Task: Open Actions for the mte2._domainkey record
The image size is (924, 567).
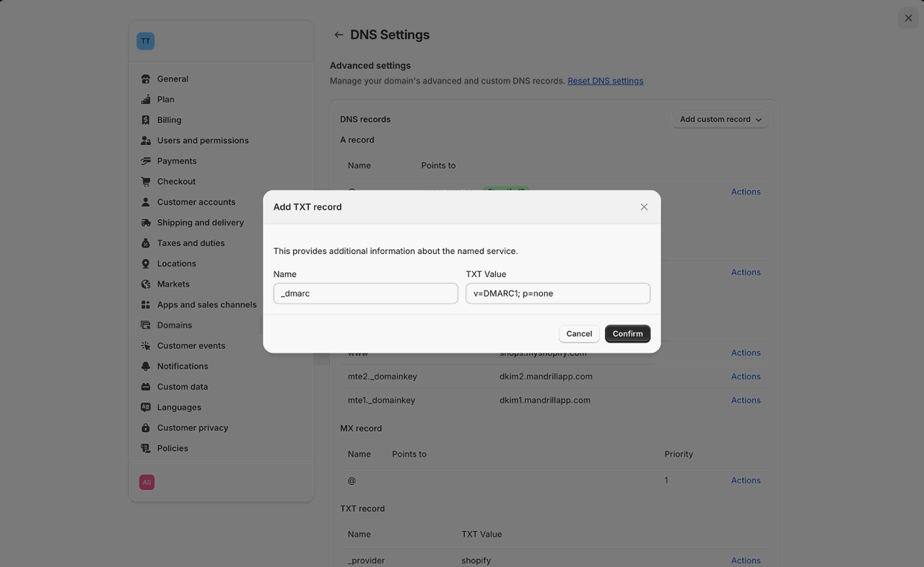Action: (746, 377)
